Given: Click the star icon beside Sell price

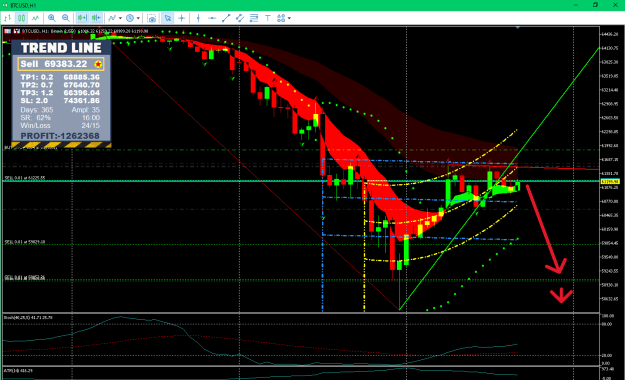Looking at the screenshot, I should (98, 64).
